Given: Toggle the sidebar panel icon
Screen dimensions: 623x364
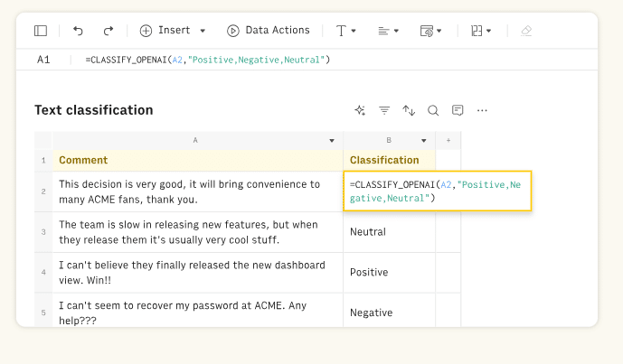Looking at the screenshot, I should tap(41, 31).
